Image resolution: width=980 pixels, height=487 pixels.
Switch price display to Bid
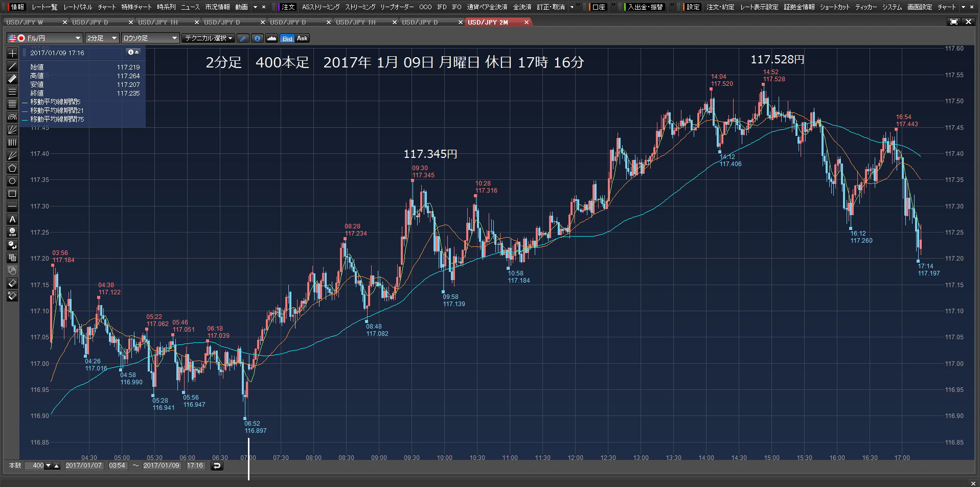287,38
